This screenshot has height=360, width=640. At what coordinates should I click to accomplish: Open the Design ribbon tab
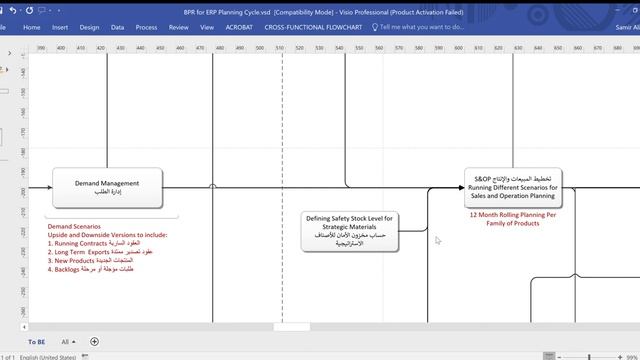(x=89, y=27)
